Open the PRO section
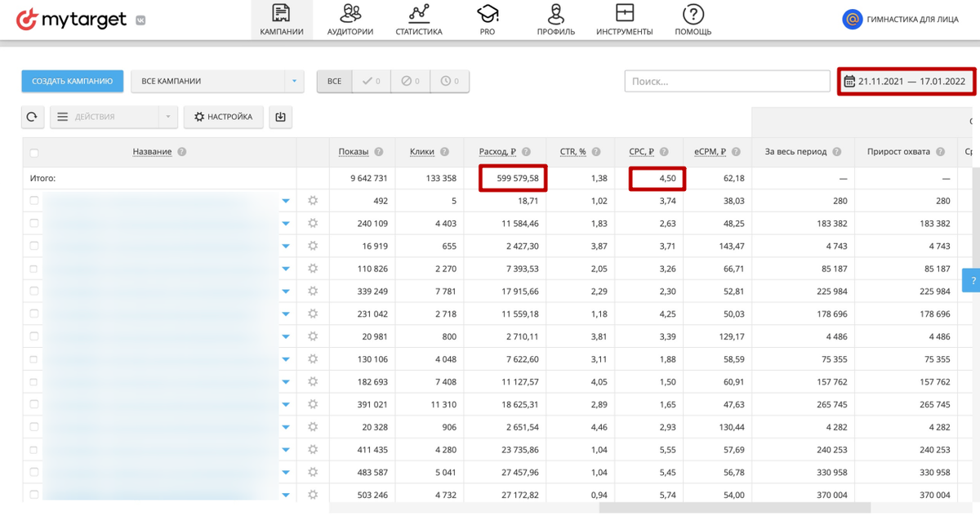The width and height of the screenshot is (980, 516). click(488, 20)
